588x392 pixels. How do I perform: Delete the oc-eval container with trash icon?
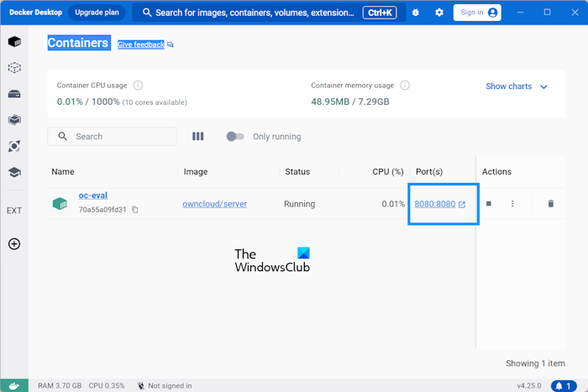550,203
